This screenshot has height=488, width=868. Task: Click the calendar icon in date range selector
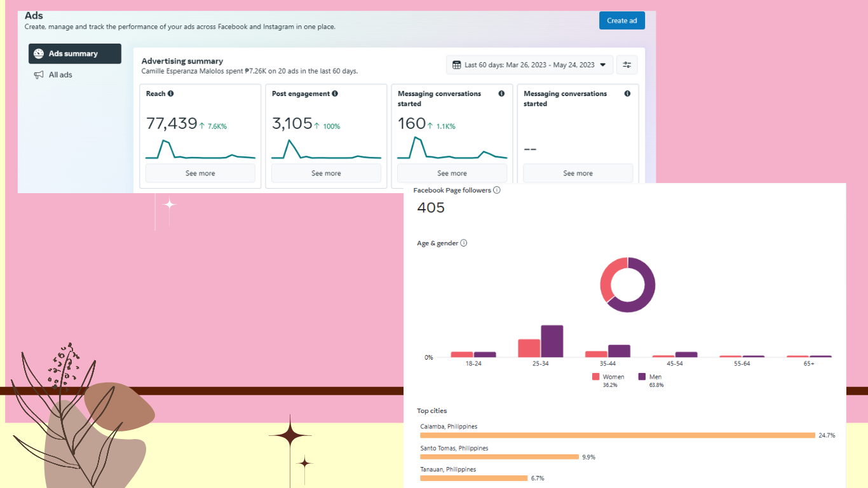pyautogui.click(x=457, y=65)
